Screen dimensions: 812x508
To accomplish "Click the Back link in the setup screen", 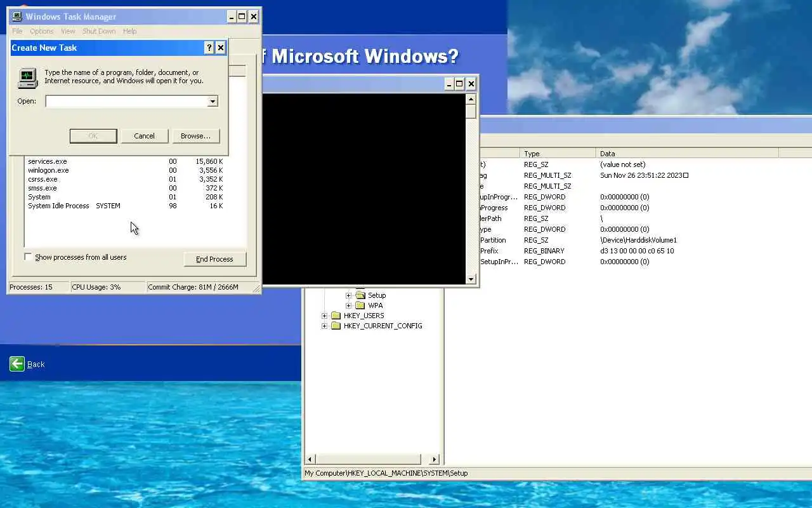I will 36,364.
